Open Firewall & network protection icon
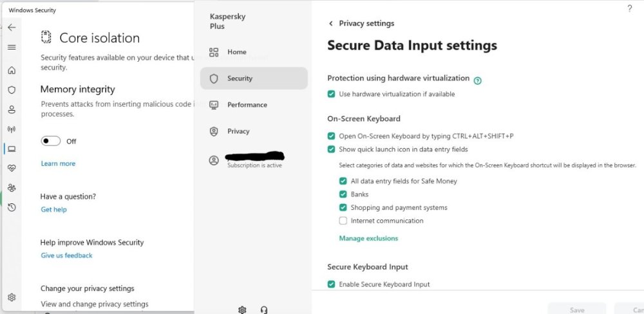This screenshot has width=644, height=314. pos(12,129)
